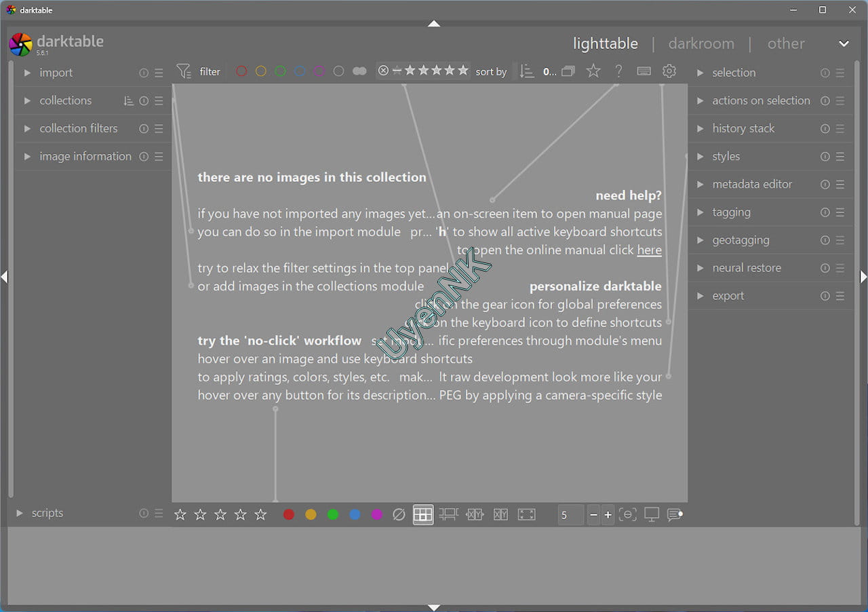Expand the image information module
The width and height of the screenshot is (868, 612).
(x=27, y=157)
